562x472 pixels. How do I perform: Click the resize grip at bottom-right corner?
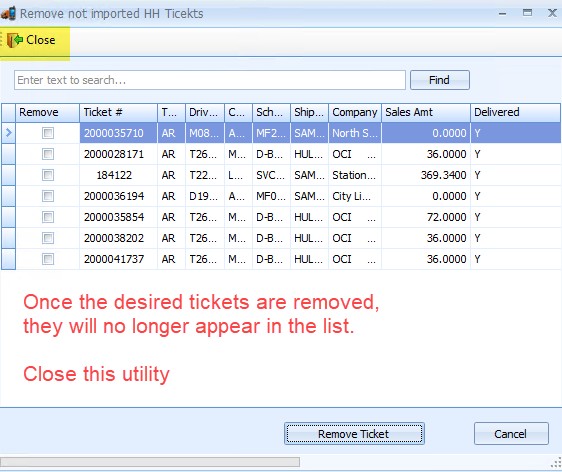tap(556, 463)
